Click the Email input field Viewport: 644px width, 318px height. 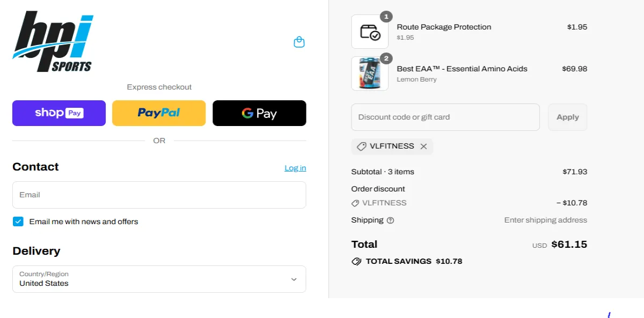pyautogui.click(x=159, y=195)
